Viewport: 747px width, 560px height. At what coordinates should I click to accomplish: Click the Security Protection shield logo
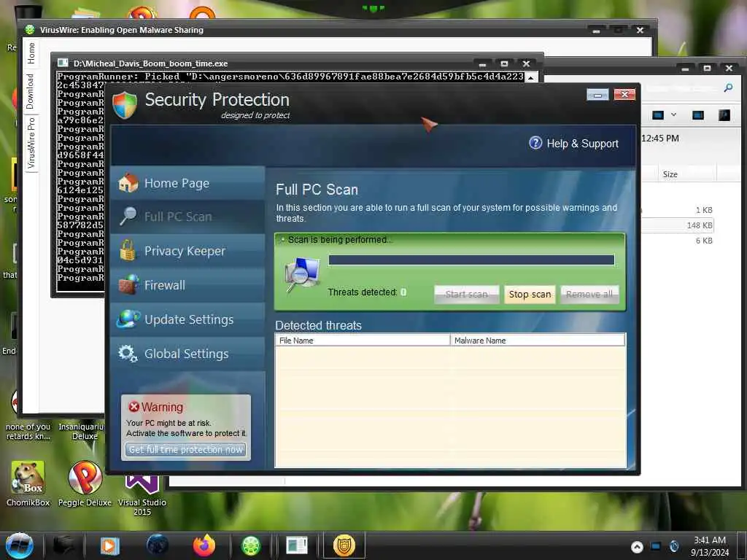tap(125, 105)
